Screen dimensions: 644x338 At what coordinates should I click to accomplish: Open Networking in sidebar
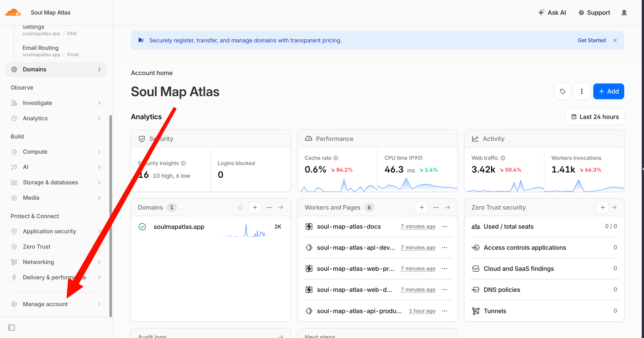56,262
